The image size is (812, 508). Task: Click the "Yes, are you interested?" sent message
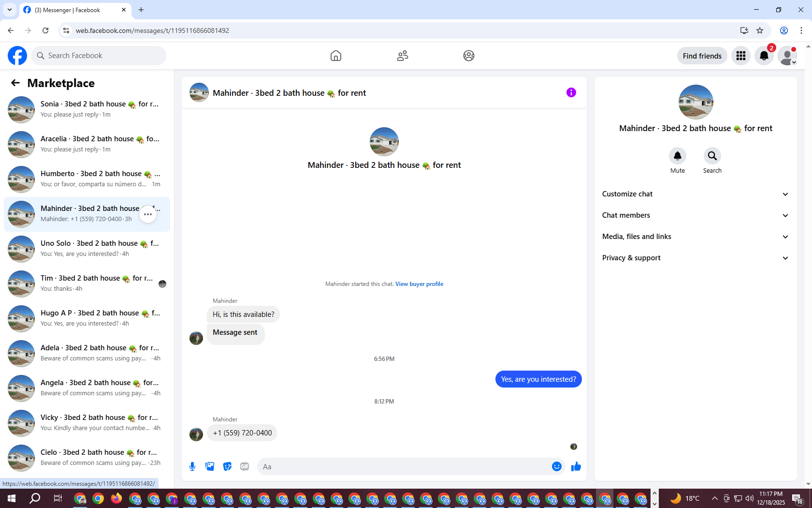[x=538, y=379]
